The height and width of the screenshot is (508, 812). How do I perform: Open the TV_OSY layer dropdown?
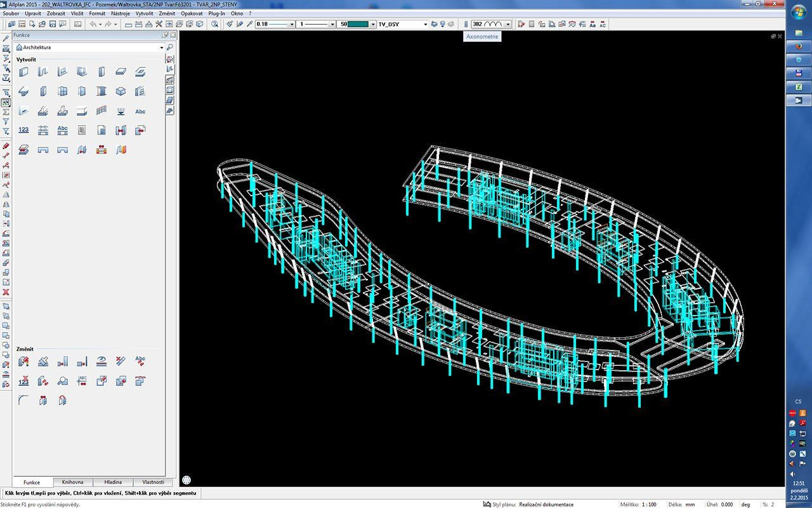425,24
